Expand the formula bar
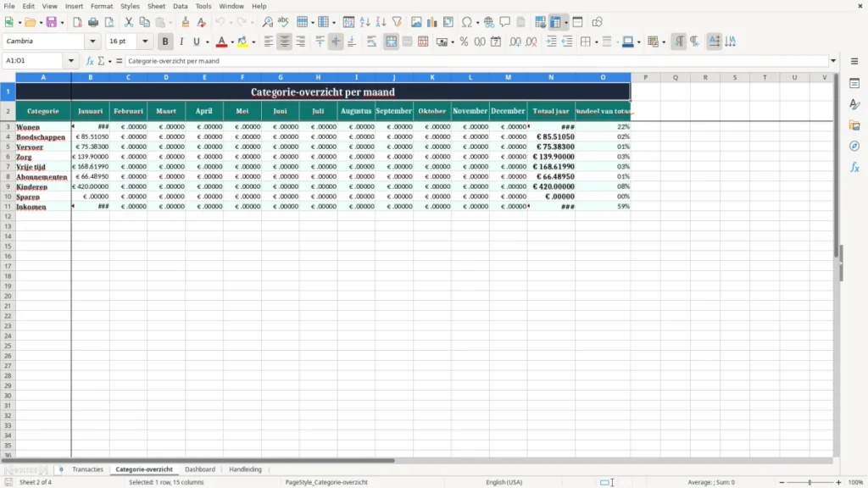Screen dimensions: 868x488 pos(833,61)
